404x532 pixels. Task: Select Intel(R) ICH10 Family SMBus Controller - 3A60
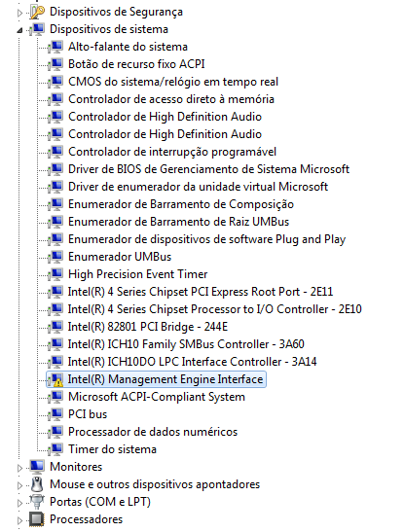tap(186, 344)
